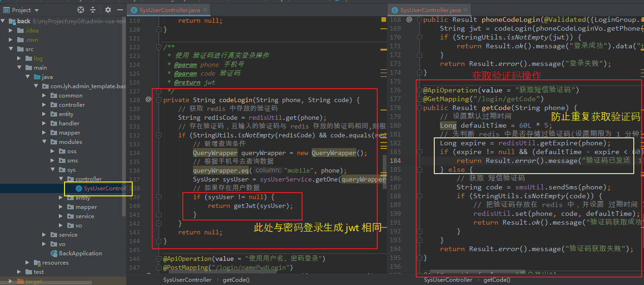Click the locate-current-file crosshair icon
644x285 pixels.
[81, 10]
